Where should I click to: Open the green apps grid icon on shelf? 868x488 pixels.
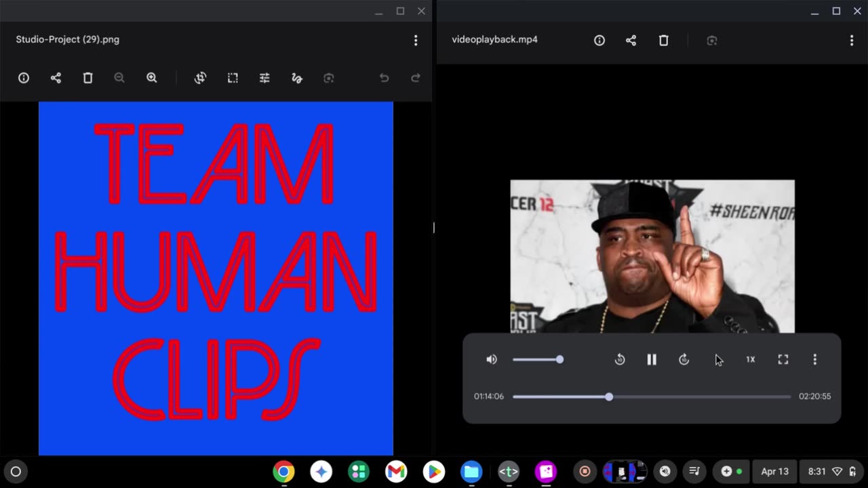(x=359, y=472)
